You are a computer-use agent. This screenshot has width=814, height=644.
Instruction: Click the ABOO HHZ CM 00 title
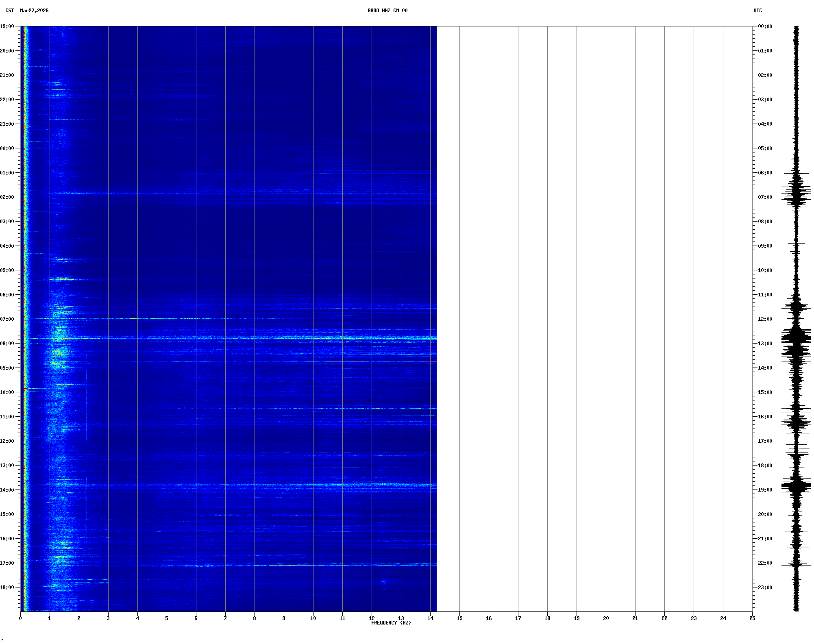click(x=387, y=11)
